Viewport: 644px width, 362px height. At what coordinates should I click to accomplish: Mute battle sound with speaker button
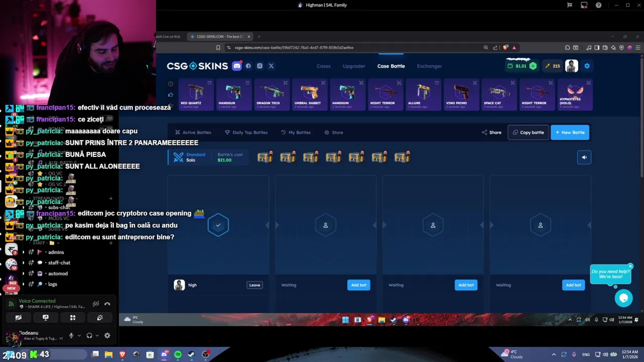click(x=584, y=157)
